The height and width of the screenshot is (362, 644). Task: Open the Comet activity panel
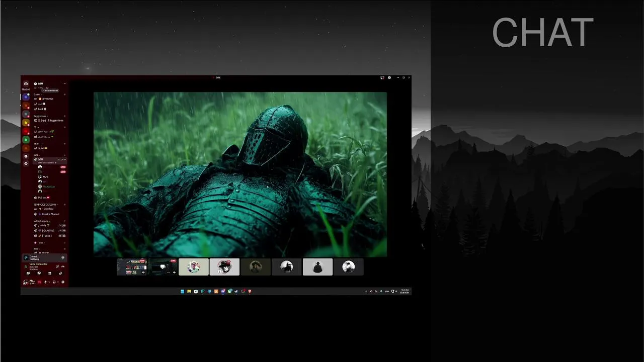point(44,258)
